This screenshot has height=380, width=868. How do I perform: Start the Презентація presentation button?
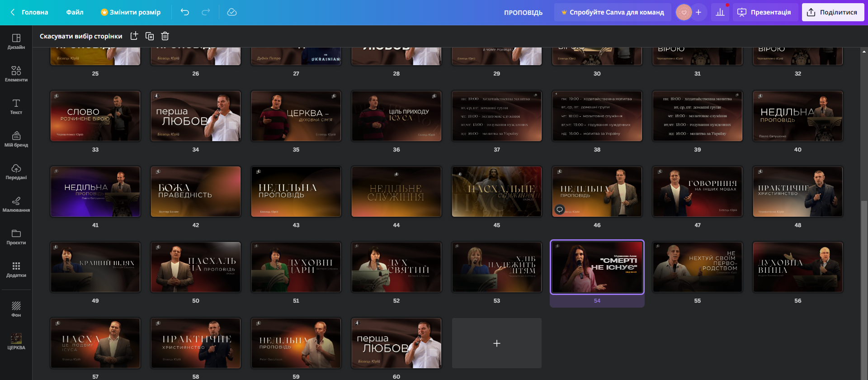[x=765, y=12]
